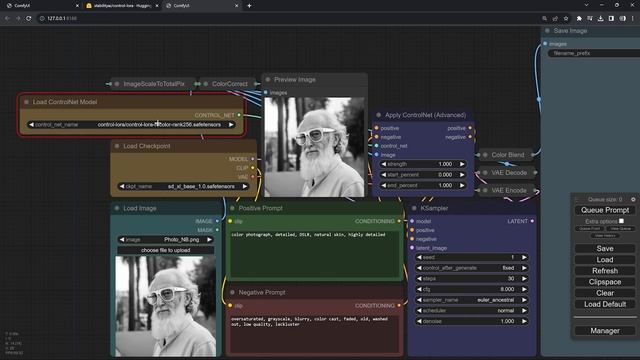Screen dimensions: 640x360
Task: Select next control_net_name with right arrow
Action: tap(231, 124)
